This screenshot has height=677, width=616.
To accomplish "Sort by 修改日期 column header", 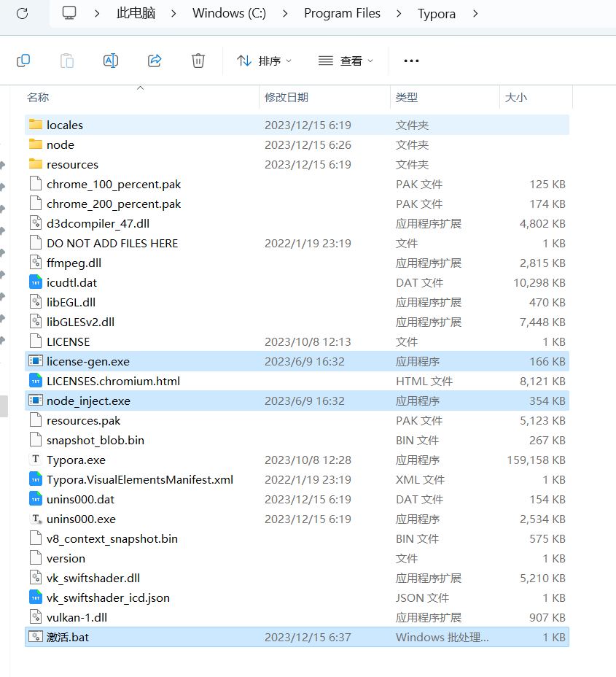I will tap(286, 98).
